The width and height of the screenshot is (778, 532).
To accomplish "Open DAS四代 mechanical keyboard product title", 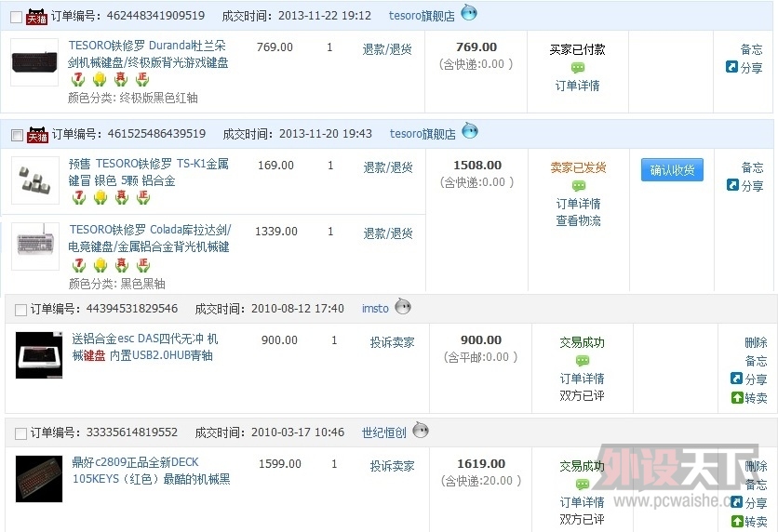I will [145, 347].
